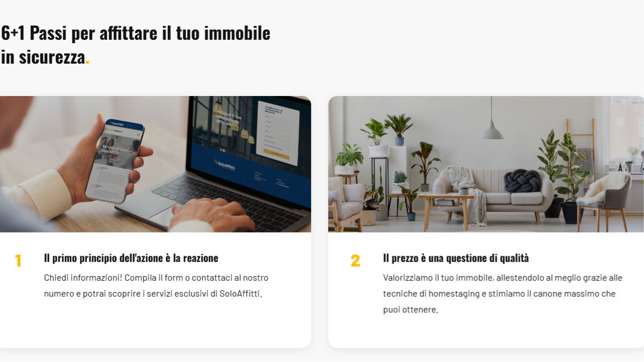Click the '6+1 Passi per affittare' section title
Viewport: 644px width, 362px height.
(135, 45)
